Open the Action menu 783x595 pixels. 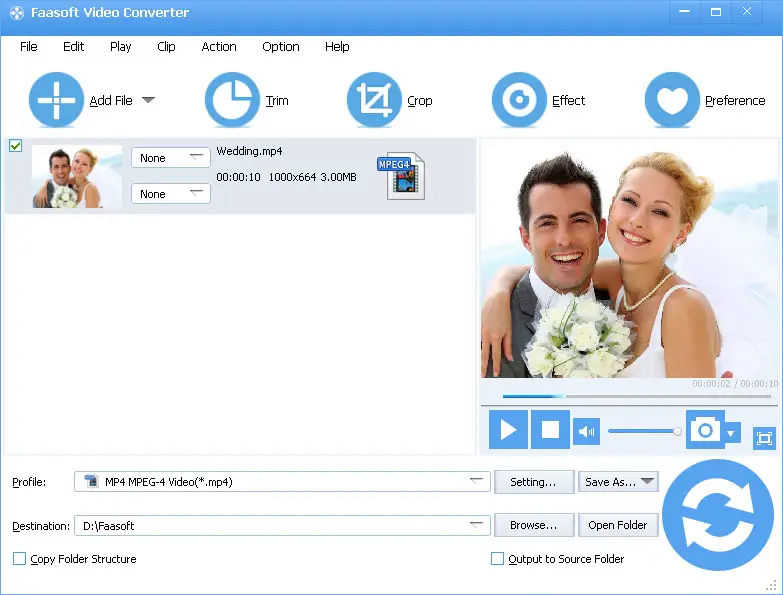[x=219, y=46]
